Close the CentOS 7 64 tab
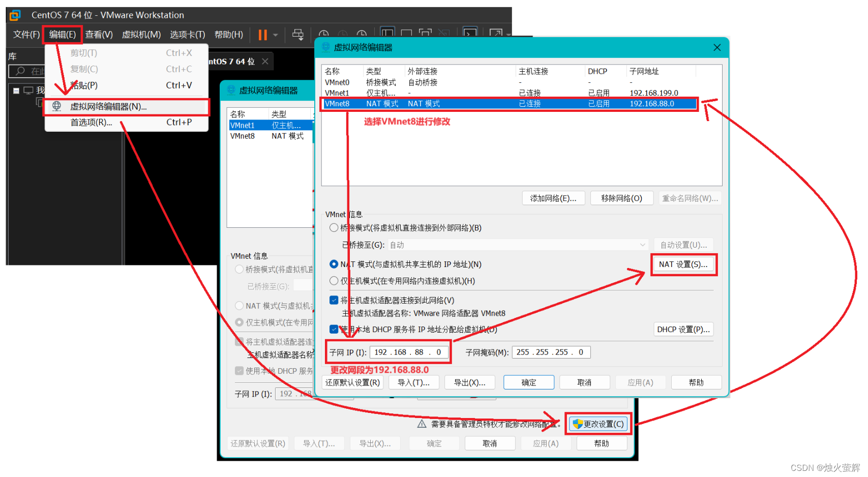Viewport: 868px width, 477px height. pos(265,62)
